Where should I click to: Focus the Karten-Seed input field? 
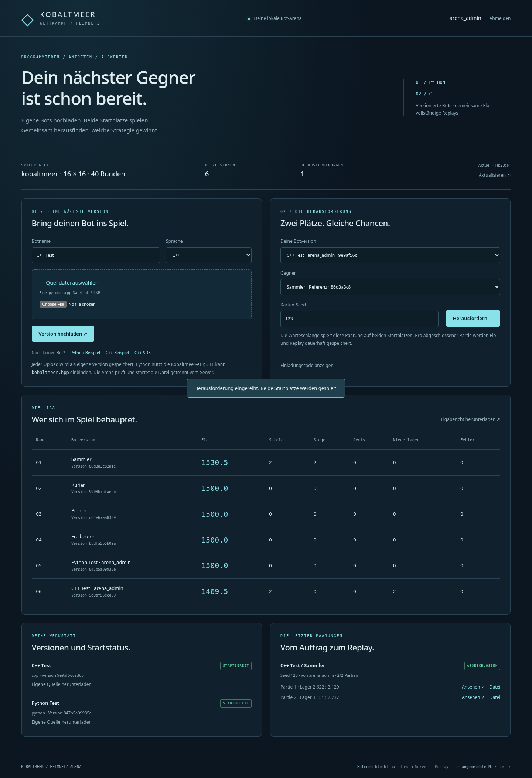tap(359, 319)
